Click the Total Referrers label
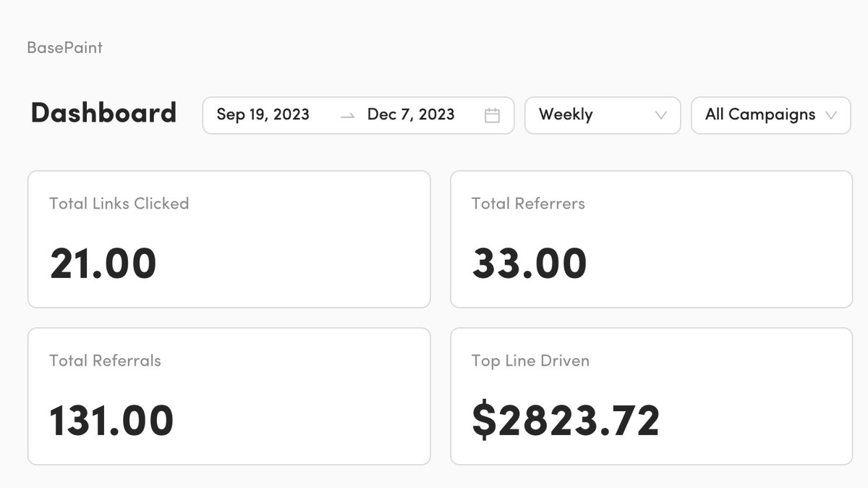This screenshot has width=868, height=488. [528, 203]
